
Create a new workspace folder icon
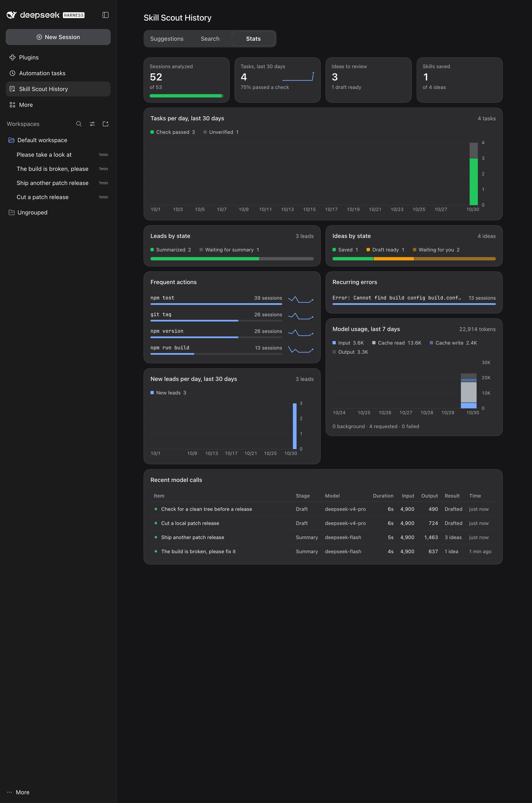106,124
